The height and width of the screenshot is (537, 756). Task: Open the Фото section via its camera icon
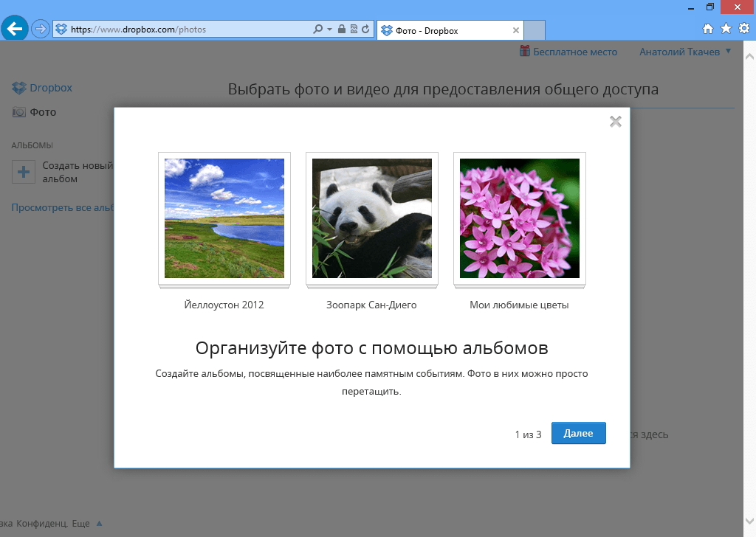(20, 112)
